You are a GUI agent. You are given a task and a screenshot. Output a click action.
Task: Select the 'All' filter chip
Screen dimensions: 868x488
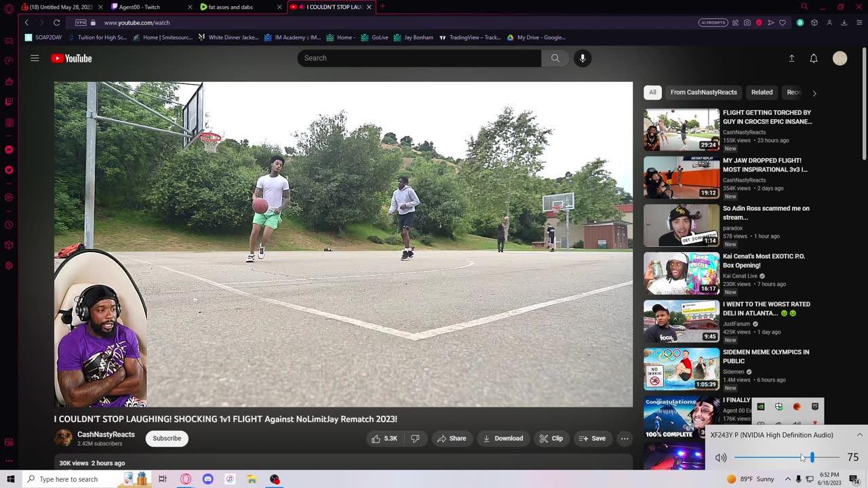[x=652, y=92]
